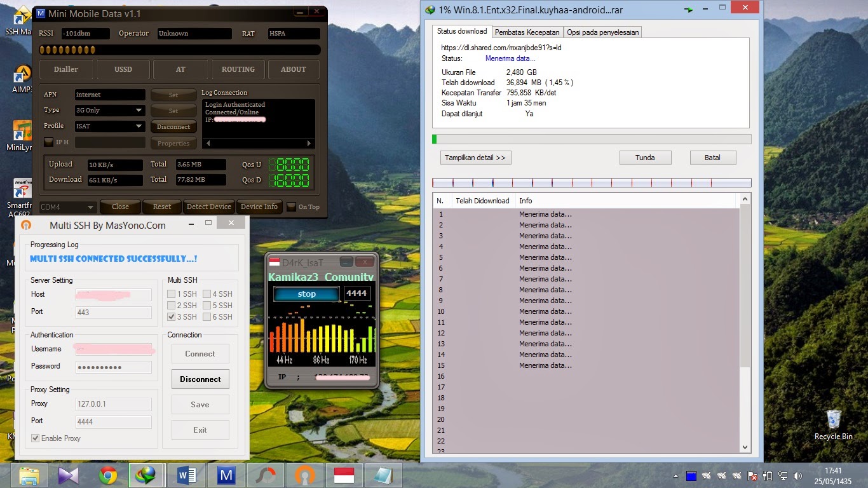
Task: Click the Mini Mobile Data title icon
Action: 41,13
